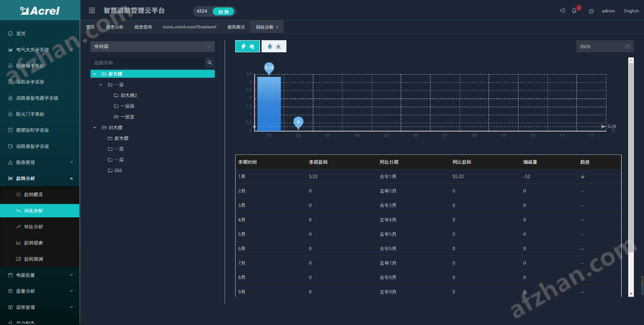
Task: Click the calendar icon in the year field
Action: pos(627,46)
